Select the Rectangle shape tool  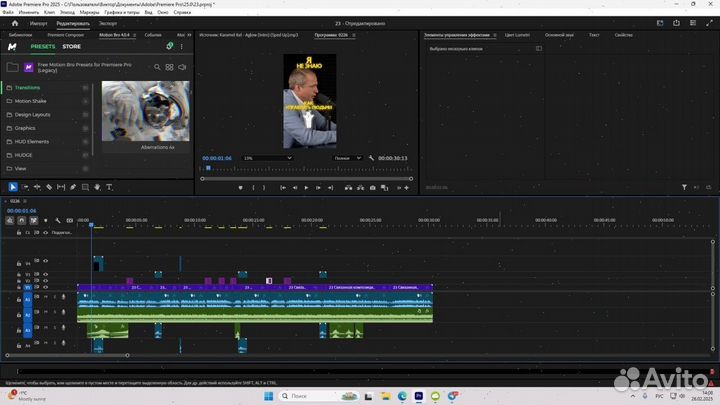[x=85, y=187]
